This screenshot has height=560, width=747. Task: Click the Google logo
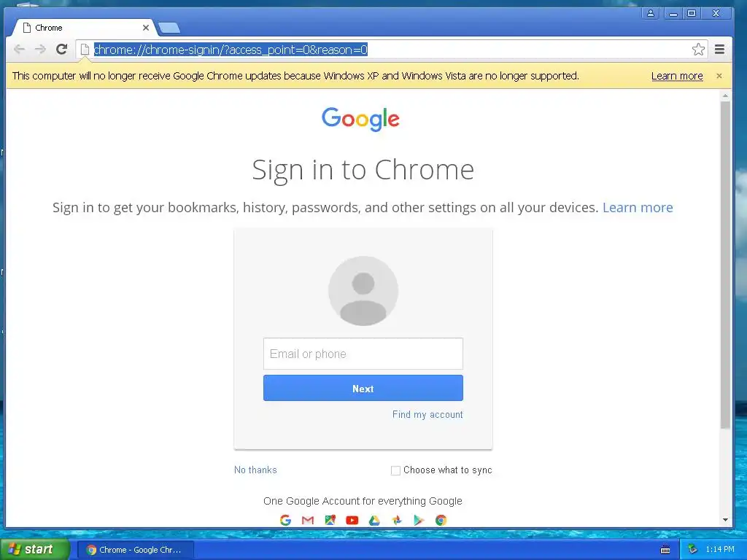point(360,119)
